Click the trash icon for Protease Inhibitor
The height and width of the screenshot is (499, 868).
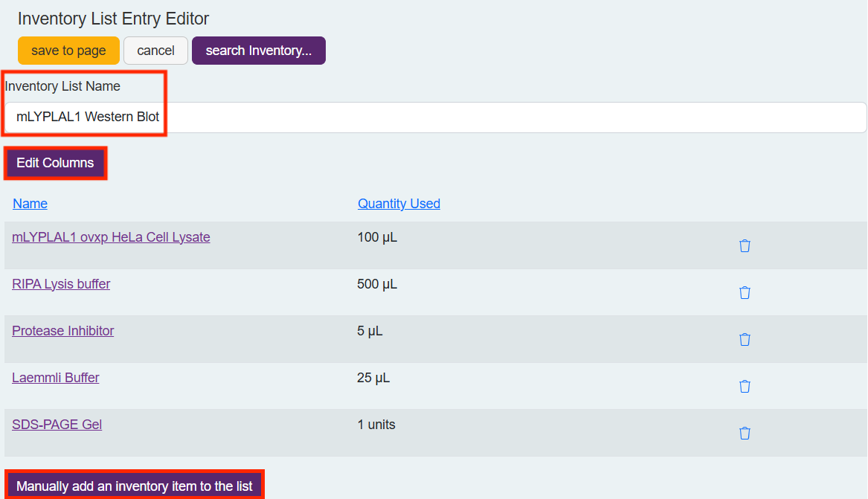click(x=745, y=339)
